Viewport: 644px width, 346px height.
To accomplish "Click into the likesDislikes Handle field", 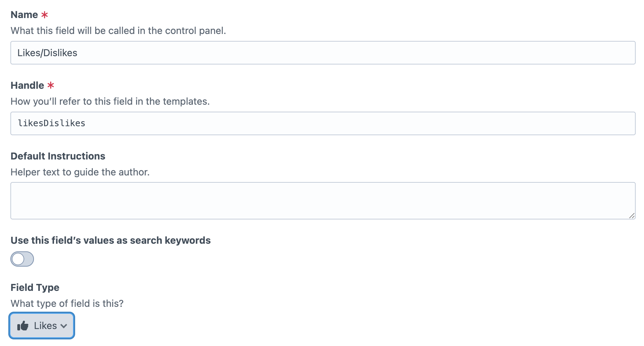I will 323,123.
